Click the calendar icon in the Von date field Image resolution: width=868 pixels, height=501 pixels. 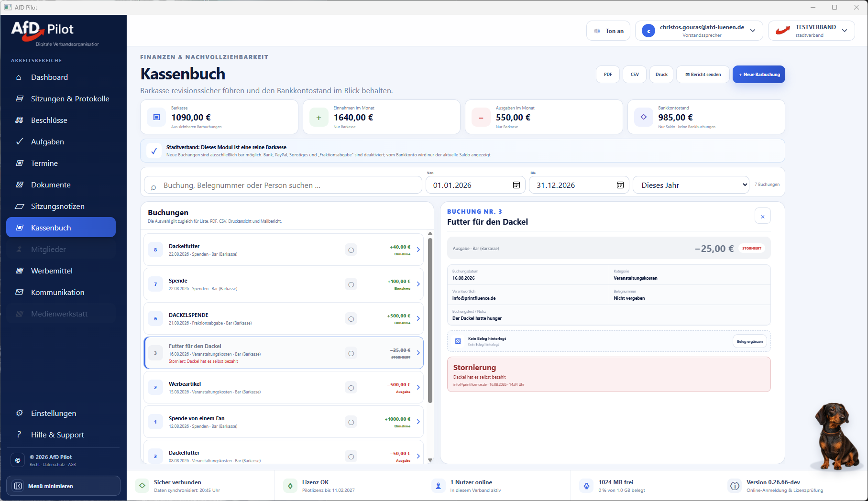516,185
